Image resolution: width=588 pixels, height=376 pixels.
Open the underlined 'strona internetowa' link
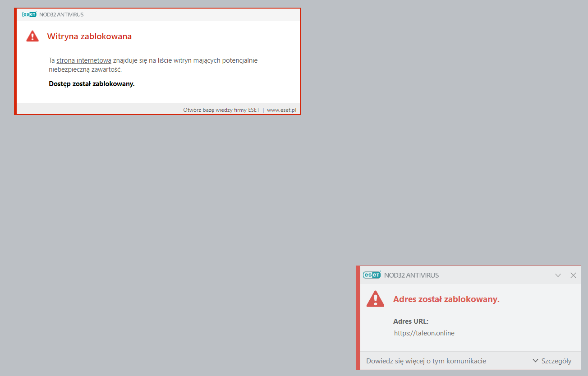tap(83, 60)
